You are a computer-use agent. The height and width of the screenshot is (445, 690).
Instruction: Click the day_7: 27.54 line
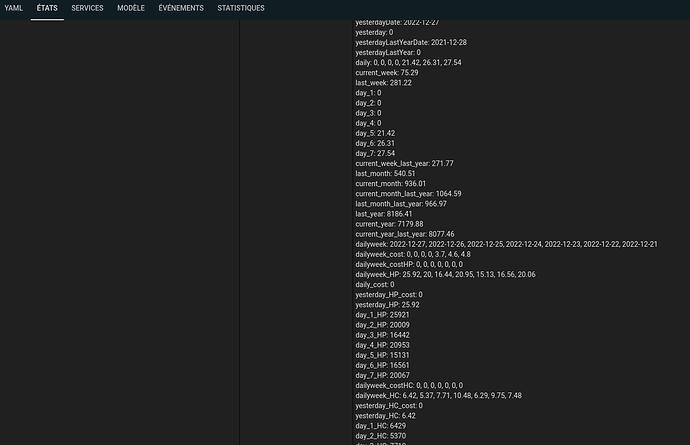(376, 153)
